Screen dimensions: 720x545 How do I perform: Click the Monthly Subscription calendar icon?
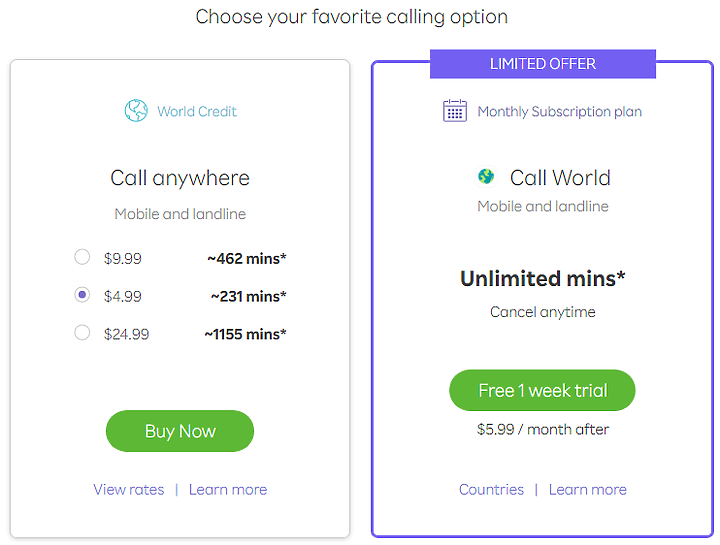point(455,111)
